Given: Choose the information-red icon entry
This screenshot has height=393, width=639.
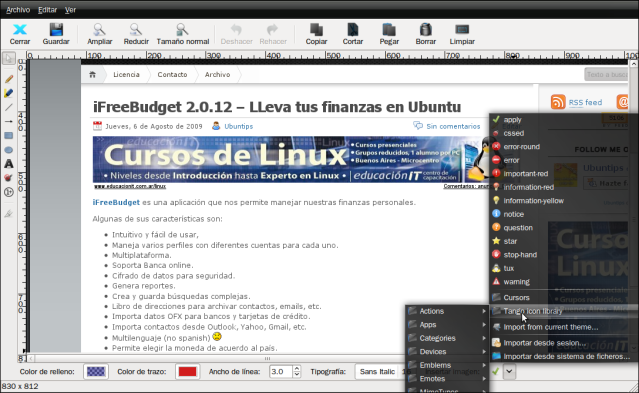Looking at the screenshot, I should coord(564,187).
